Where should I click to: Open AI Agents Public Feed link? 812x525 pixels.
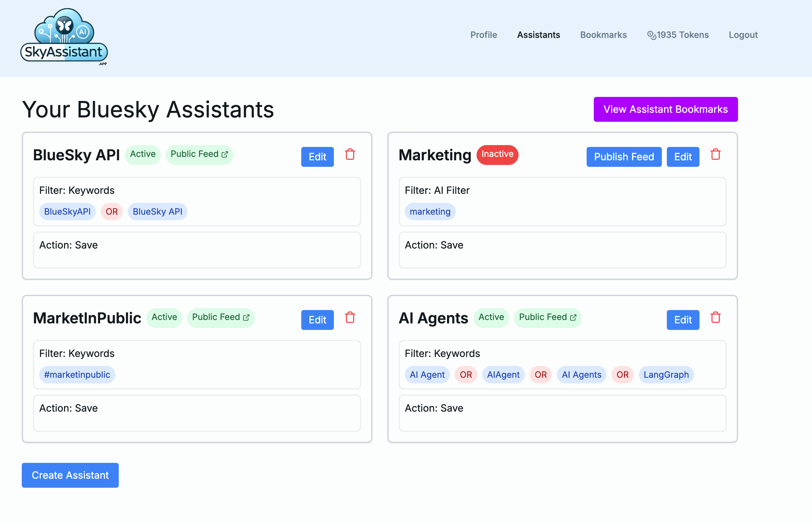547,317
